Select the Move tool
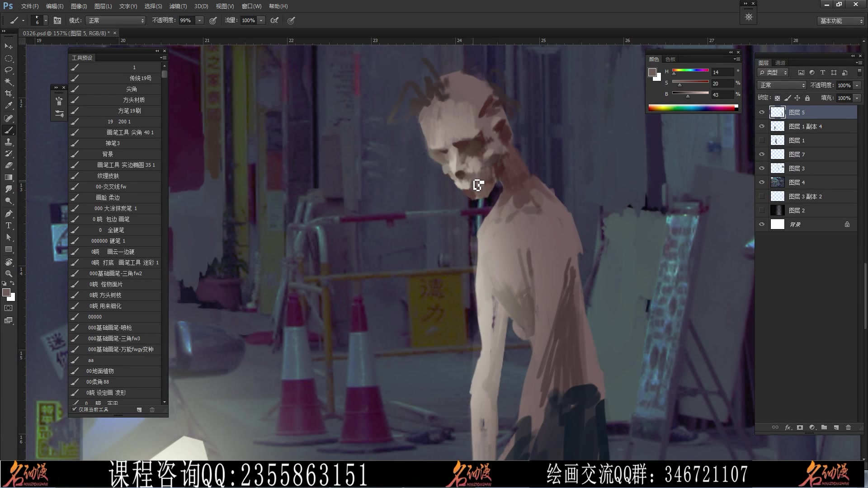Viewport: 868px width, 488px height. 9,47
